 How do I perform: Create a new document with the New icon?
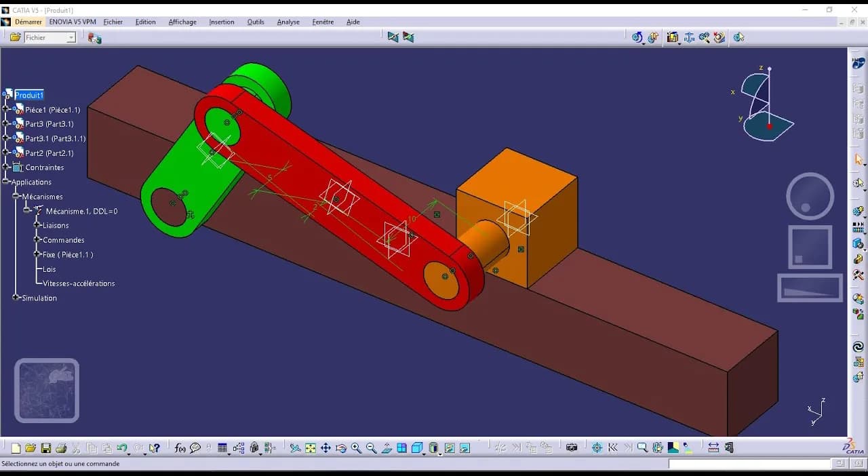coord(16,448)
